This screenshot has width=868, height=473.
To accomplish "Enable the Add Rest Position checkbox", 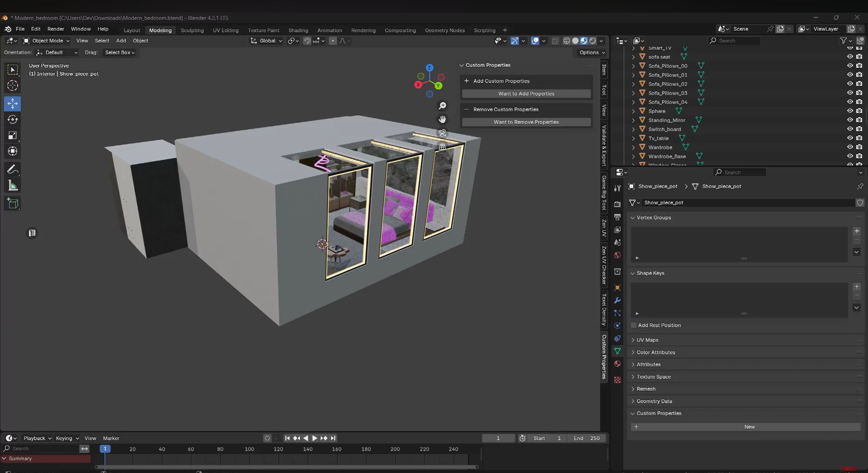I will [634, 325].
